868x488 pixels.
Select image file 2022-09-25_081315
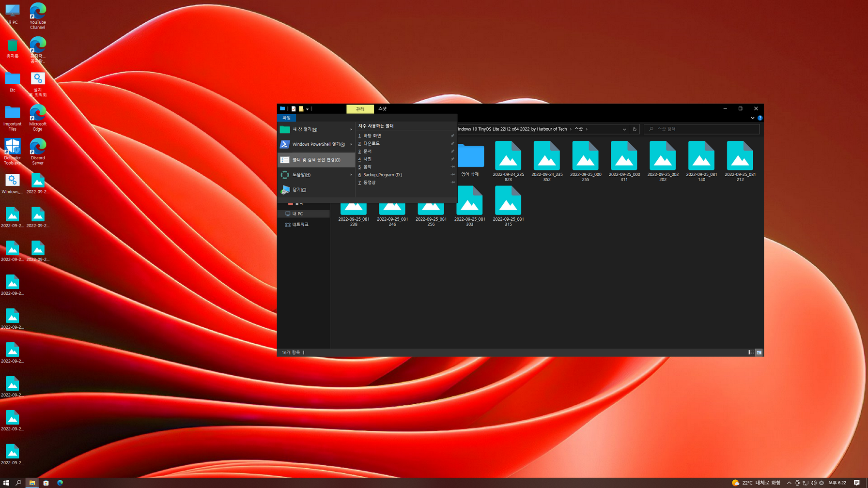508,206
